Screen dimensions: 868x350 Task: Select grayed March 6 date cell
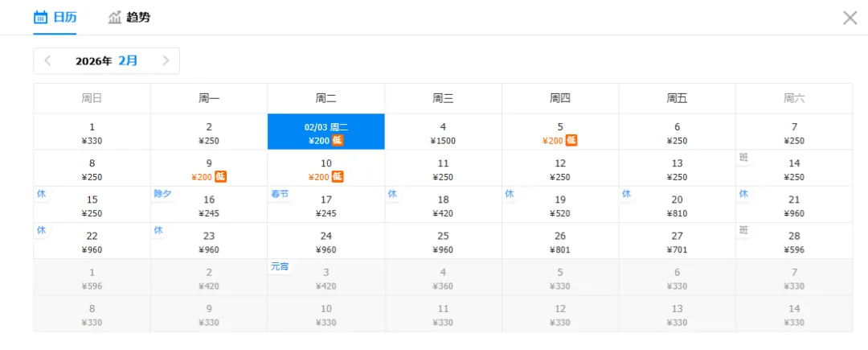click(x=677, y=278)
